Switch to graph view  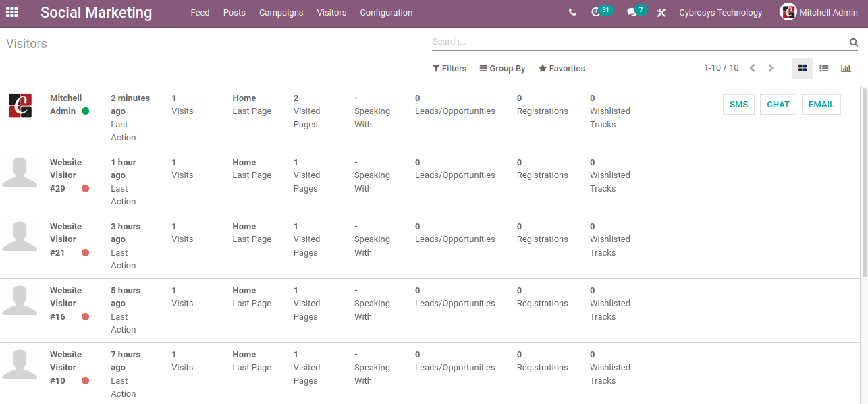(846, 68)
